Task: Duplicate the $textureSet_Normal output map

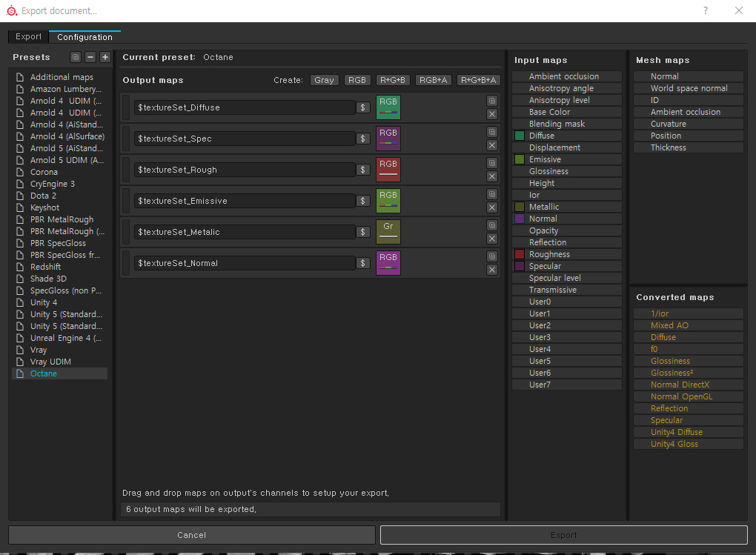Action: [492, 256]
